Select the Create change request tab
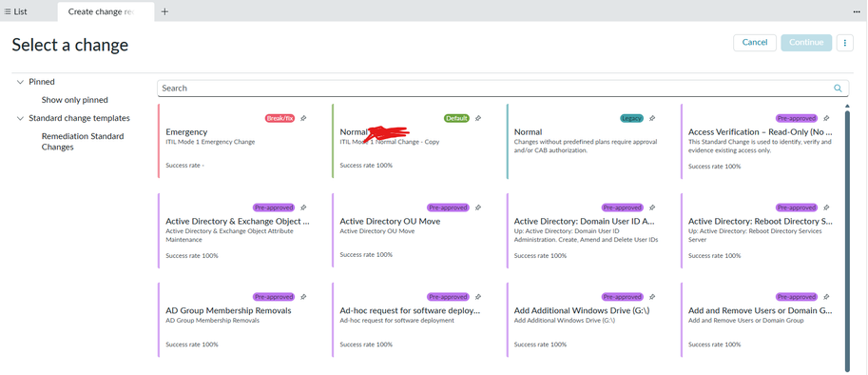 pyautogui.click(x=106, y=11)
